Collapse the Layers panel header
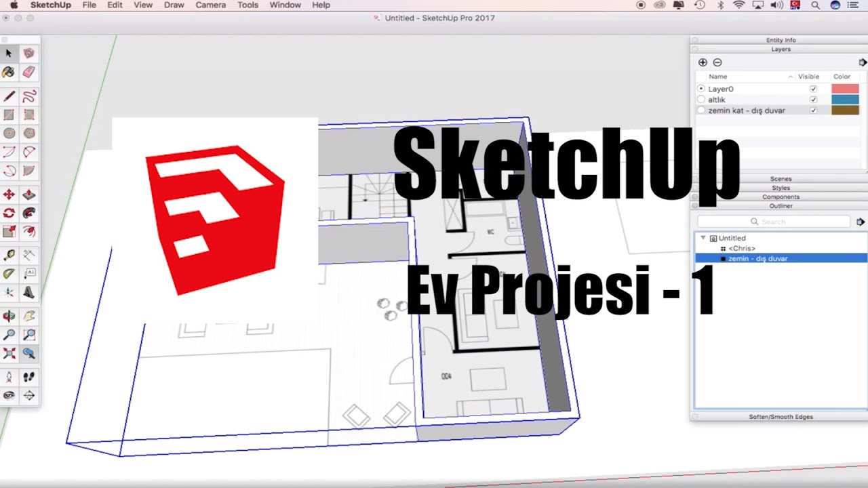This screenshot has height=488, width=868. point(779,49)
